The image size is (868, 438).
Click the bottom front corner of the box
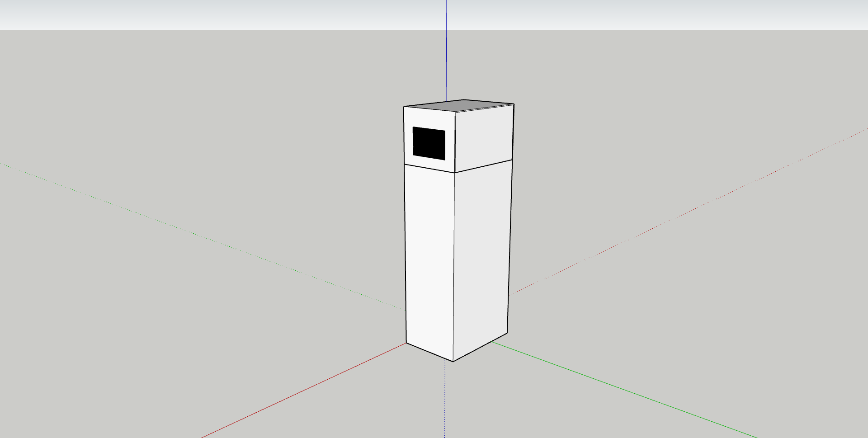coord(453,361)
